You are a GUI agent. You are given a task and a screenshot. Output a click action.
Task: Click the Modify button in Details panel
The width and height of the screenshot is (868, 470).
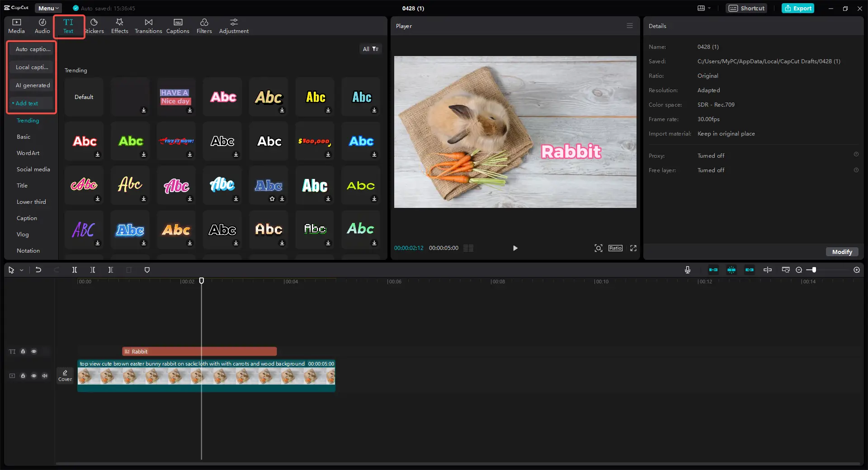842,252
